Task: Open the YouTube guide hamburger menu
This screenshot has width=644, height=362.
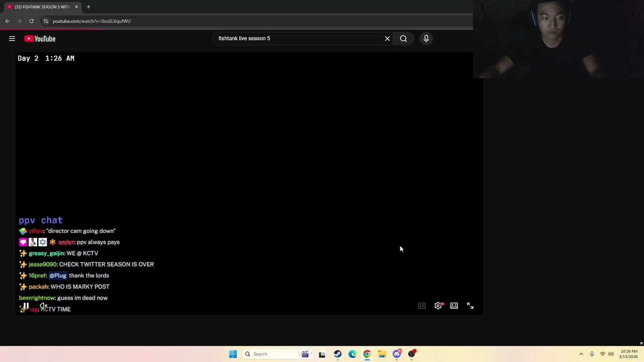Action: (12, 39)
